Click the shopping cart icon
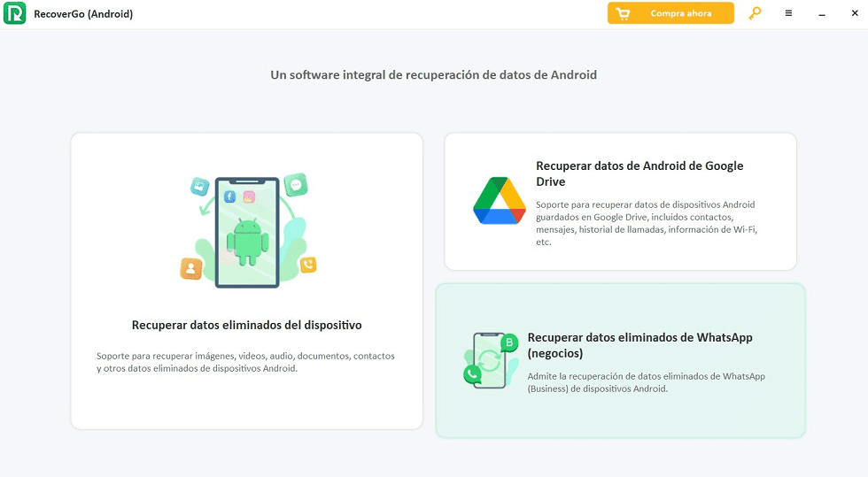Image resolution: width=868 pixels, height=477 pixels. (623, 14)
